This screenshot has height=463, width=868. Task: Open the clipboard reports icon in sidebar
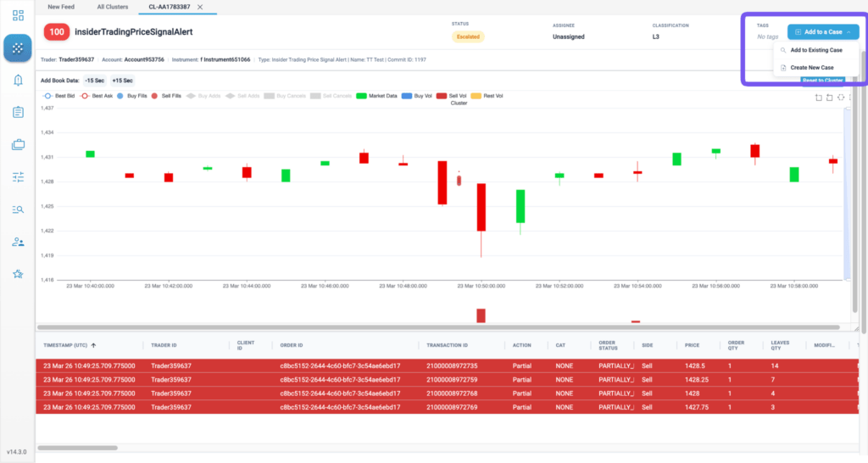coord(18,113)
